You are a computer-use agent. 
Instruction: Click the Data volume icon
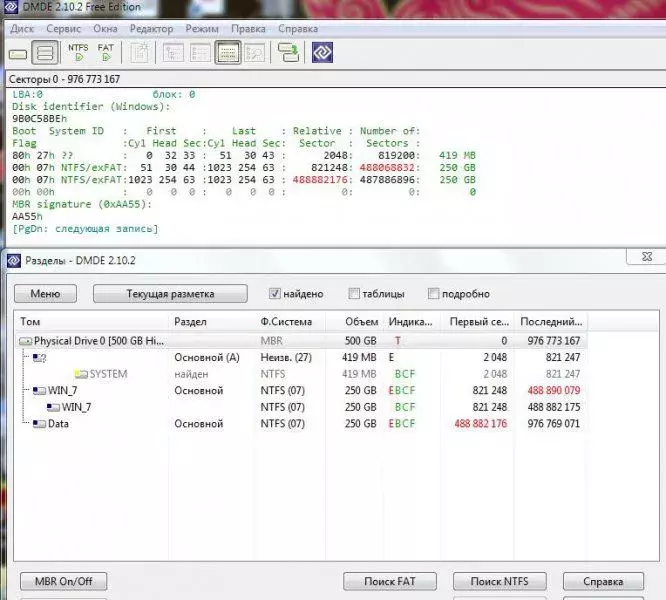[39, 424]
